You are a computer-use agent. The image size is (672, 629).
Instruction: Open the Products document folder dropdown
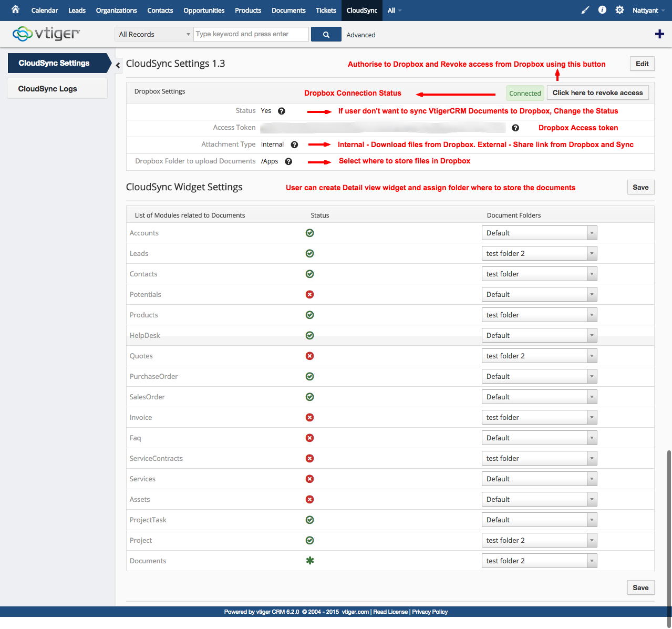coord(540,315)
